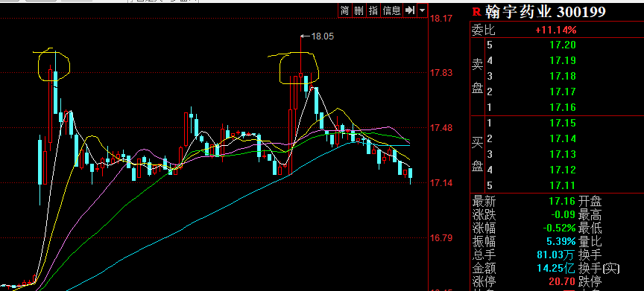
Task: Click the 金额 value 14.25亿
Action: pyautogui.click(x=556, y=269)
